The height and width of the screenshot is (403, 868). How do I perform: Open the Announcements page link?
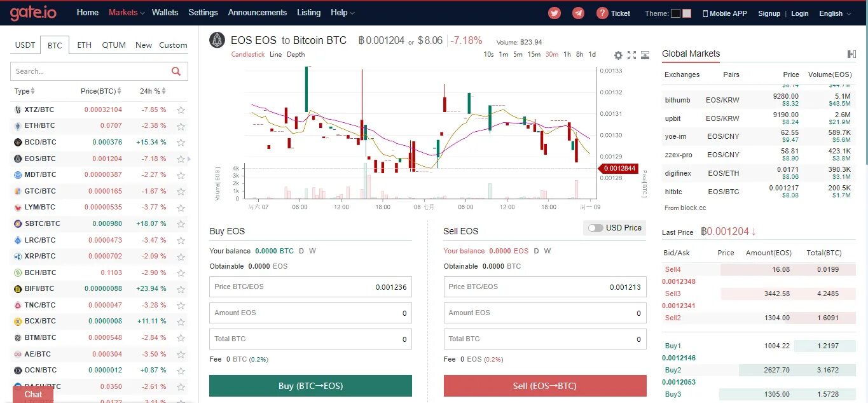(258, 13)
